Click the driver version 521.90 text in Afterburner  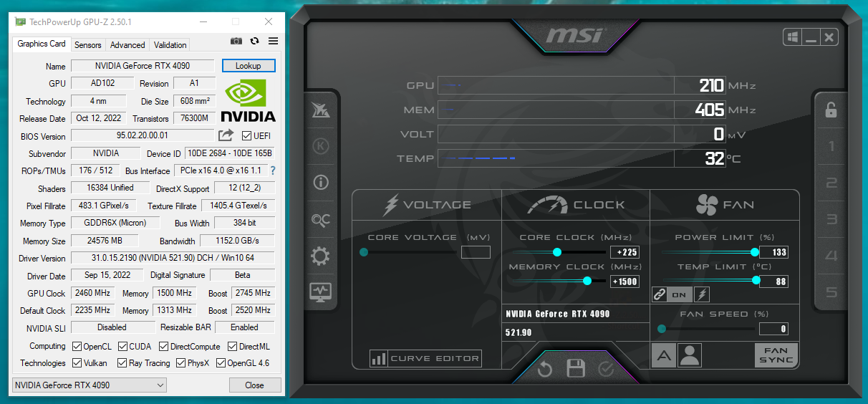[519, 333]
